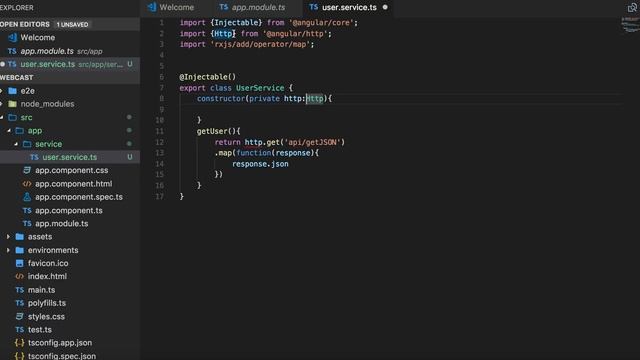This screenshot has width=640, height=360.
Task: Click the app folder icon
Action: tap(20, 131)
